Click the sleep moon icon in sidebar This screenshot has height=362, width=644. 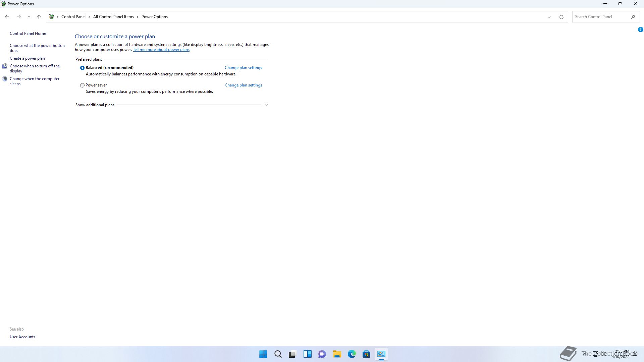point(5,79)
